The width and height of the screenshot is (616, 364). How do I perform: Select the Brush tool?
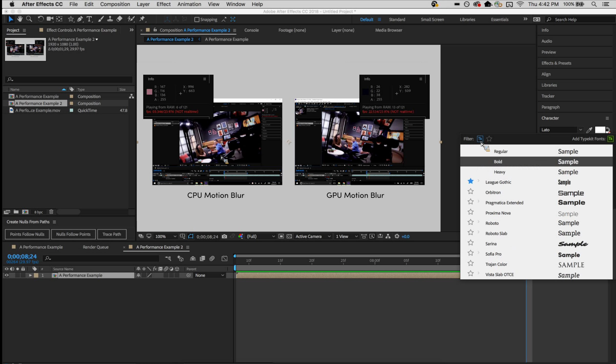[101, 19]
